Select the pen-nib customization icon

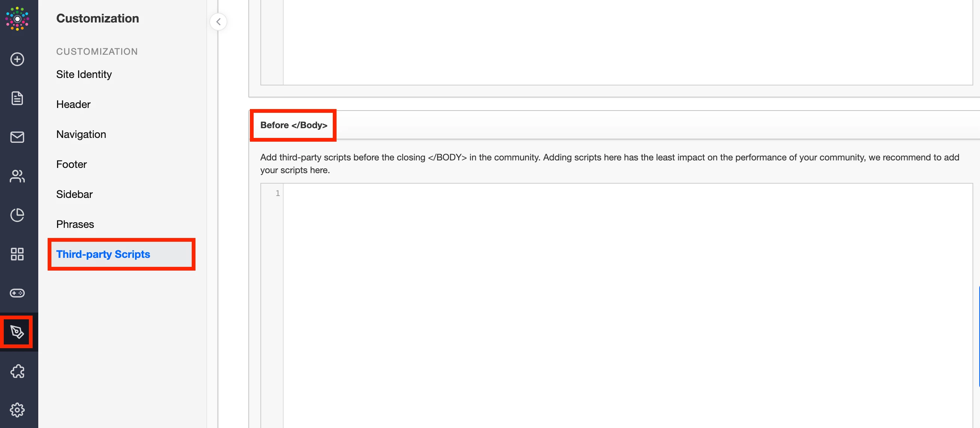point(17,332)
